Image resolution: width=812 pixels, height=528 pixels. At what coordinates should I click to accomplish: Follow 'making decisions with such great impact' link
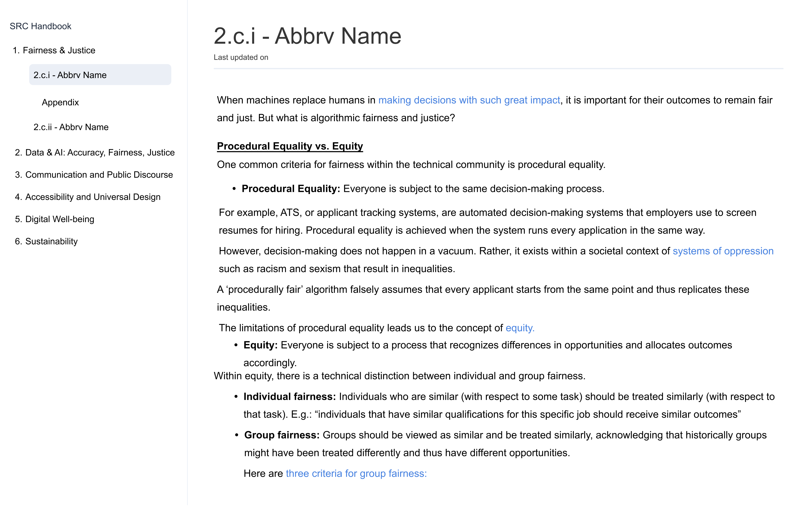pos(469,100)
